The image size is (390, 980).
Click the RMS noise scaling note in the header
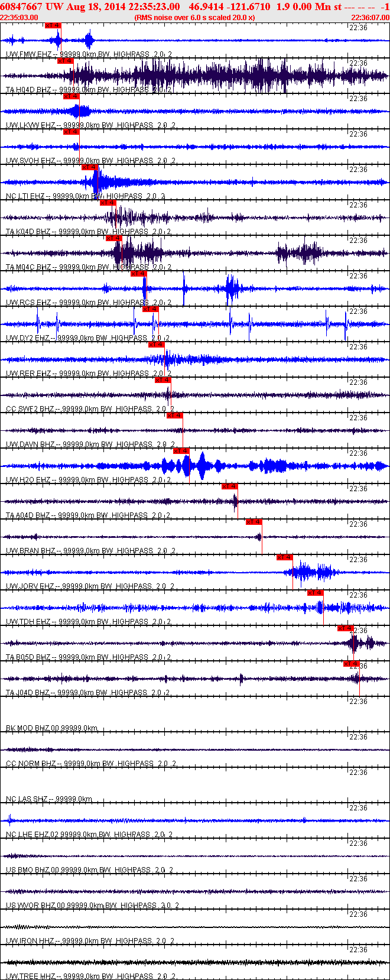(x=194, y=18)
